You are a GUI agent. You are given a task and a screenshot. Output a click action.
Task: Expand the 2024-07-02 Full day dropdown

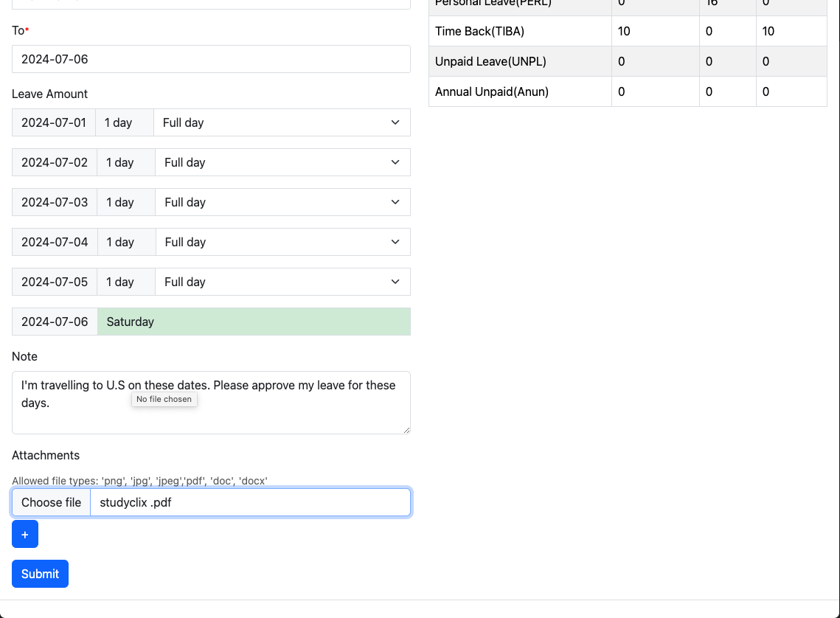click(282, 162)
